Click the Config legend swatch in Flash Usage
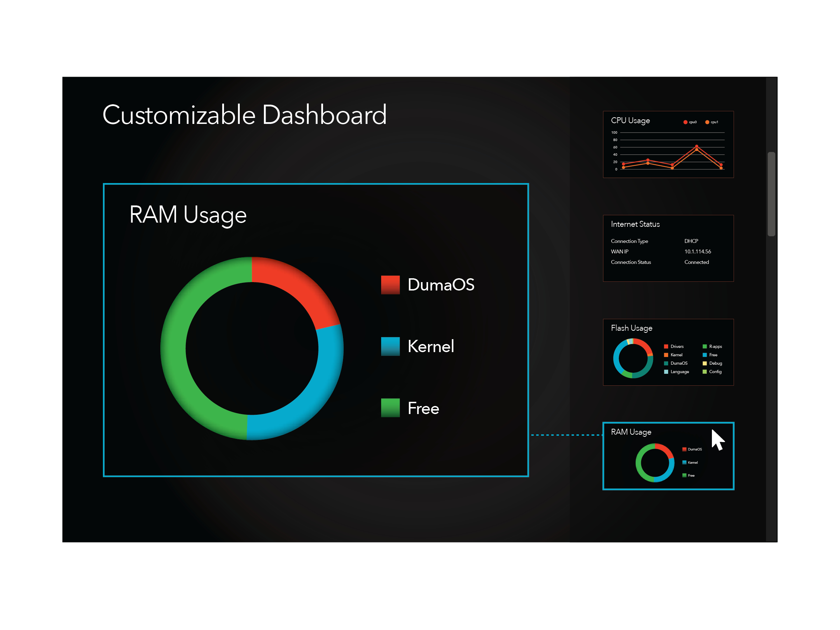 tap(705, 372)
